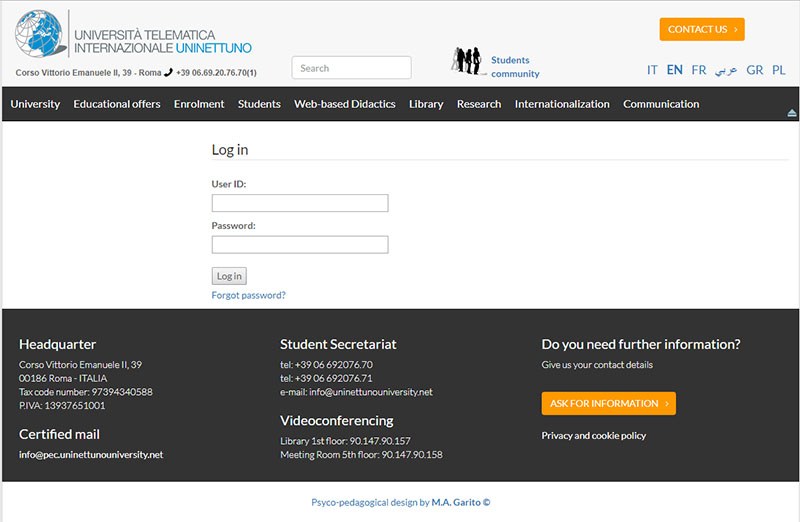Switch language to Italian (IT)
The width and height of the screenshot is (800, 522).
[x=652, y=70]
